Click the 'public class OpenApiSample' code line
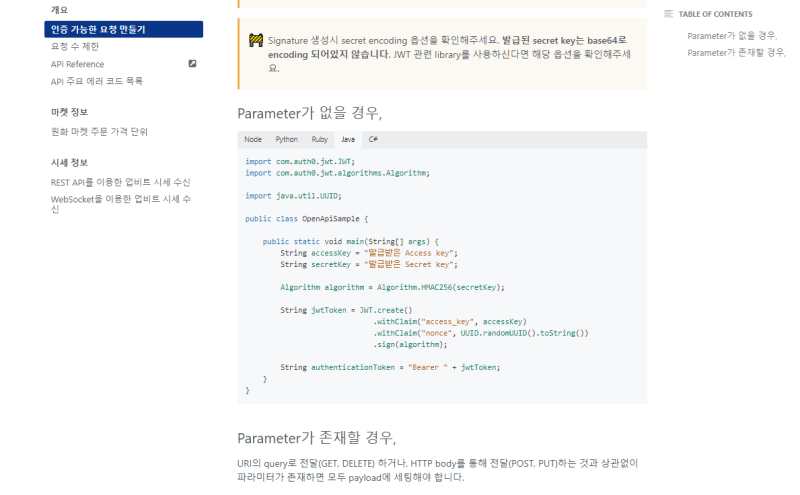 click(307, 218)
